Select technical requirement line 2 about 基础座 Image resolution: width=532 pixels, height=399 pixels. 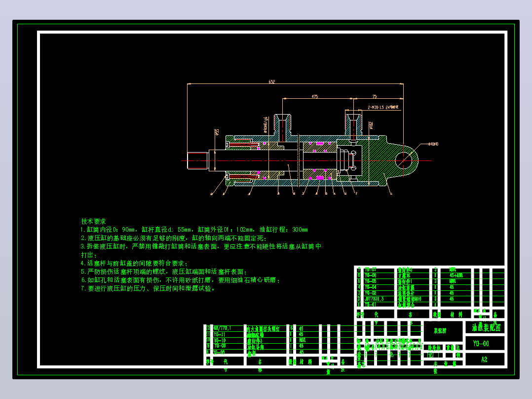pyautogui.click(x=174, y=239)
